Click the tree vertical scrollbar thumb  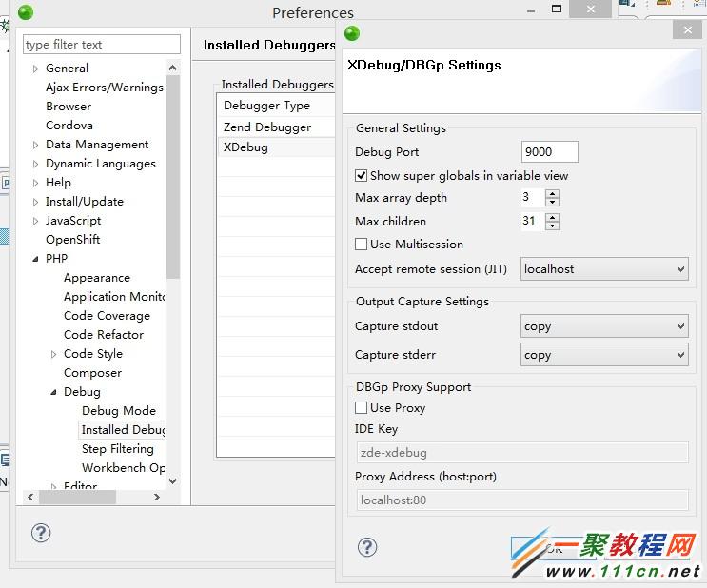click(172, 177)
